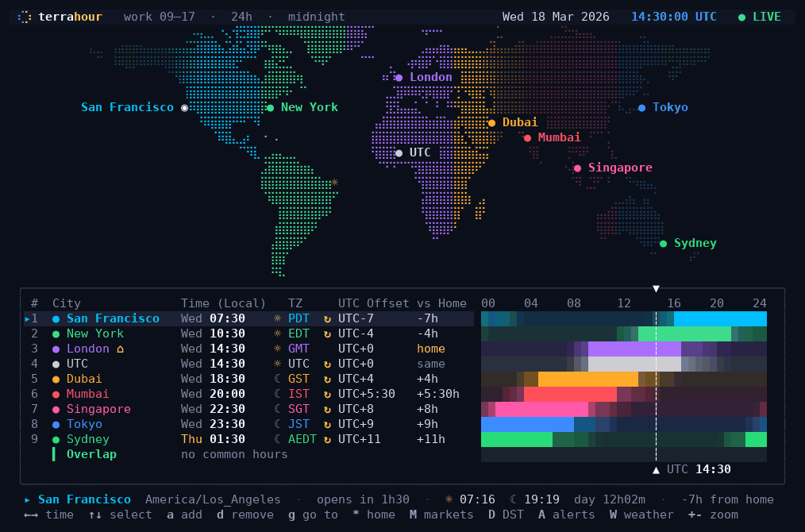
Task: Click the Dubai orange work-hours bar in the timeline
Action: point(587,379)
